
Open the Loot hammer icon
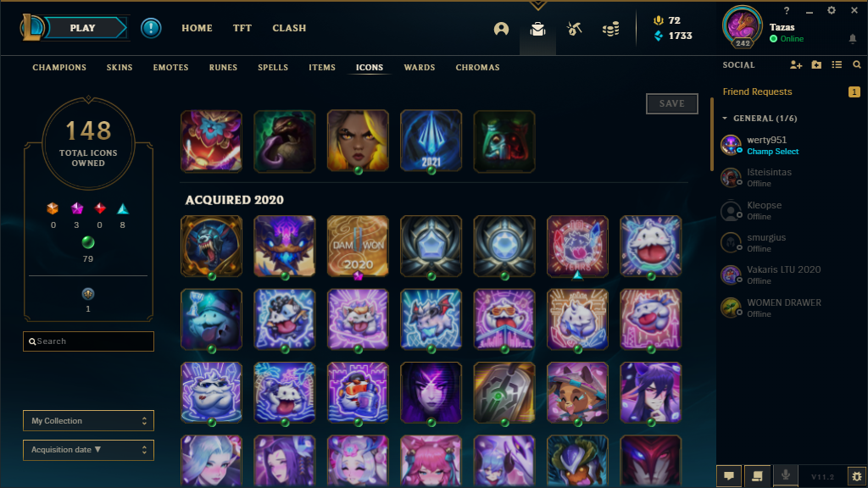[574, 29]
